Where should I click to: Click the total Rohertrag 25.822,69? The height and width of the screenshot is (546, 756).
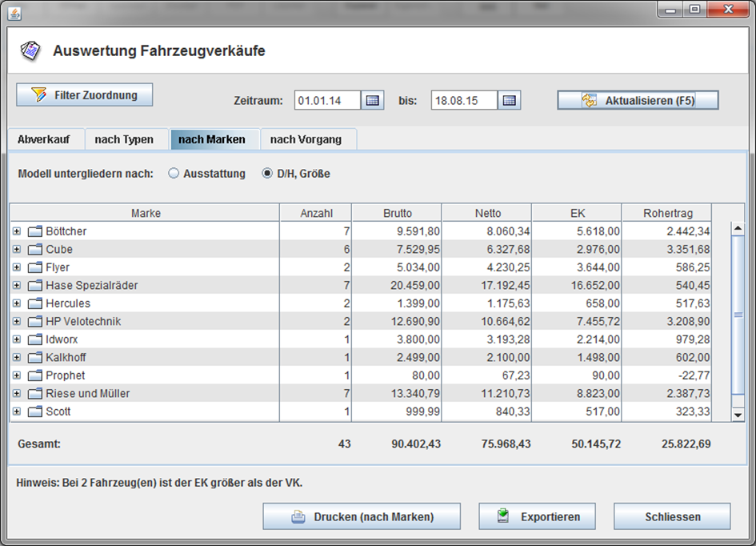686,444
